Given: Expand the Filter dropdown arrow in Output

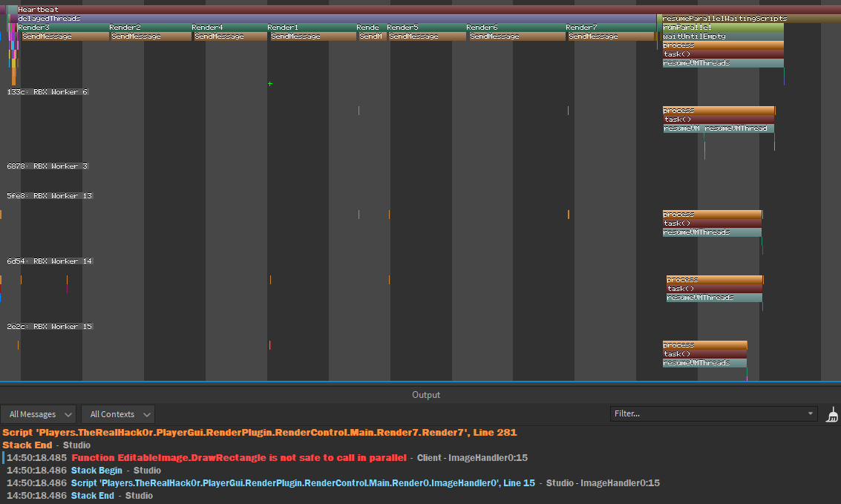Looking at the screenshot, I should 811,413.
